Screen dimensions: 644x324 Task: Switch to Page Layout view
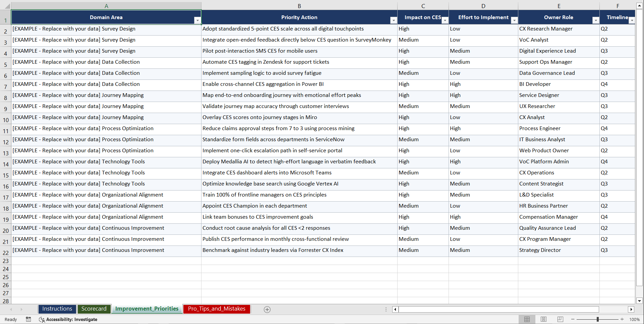click(543, 319)
